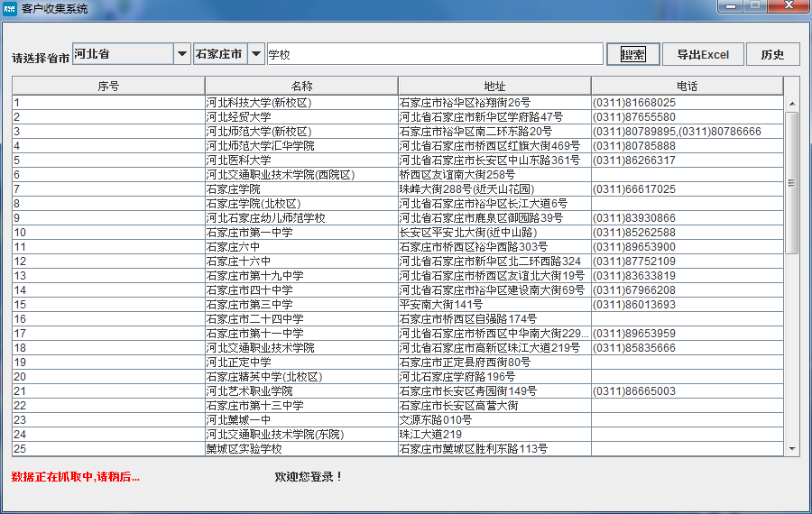The height and width of the screenshot is (514, 812).
Task: Select the 电话 column header
Action: (687, 87)
